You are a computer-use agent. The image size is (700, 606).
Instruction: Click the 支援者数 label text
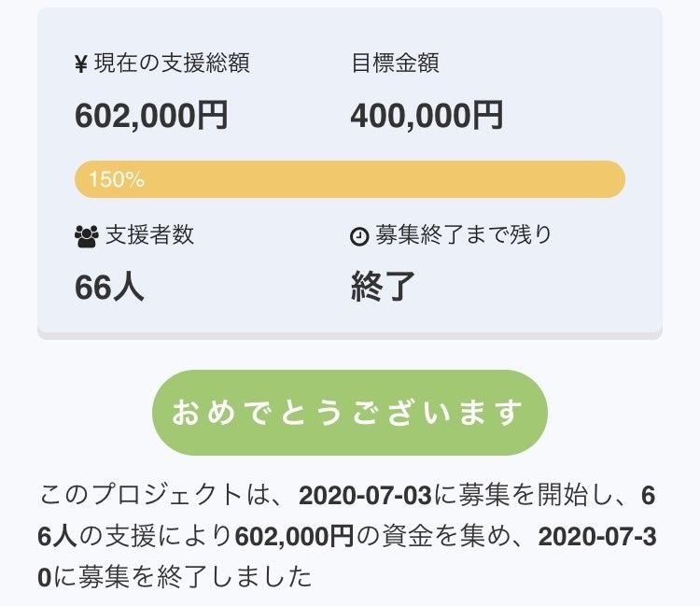[x=149, y=234]
